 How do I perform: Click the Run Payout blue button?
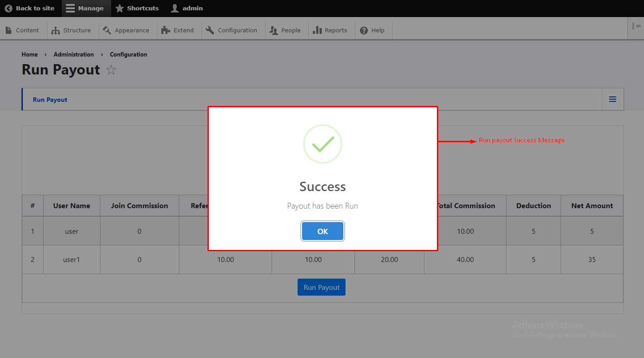321,287
